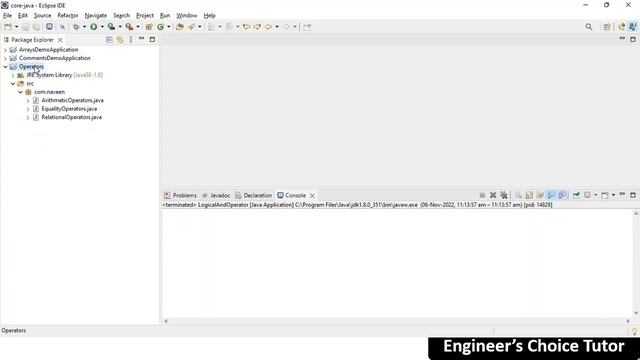Click the New Java Package icon
The height and width of the screenshot is (360, 640).
[x=149, y=27]
